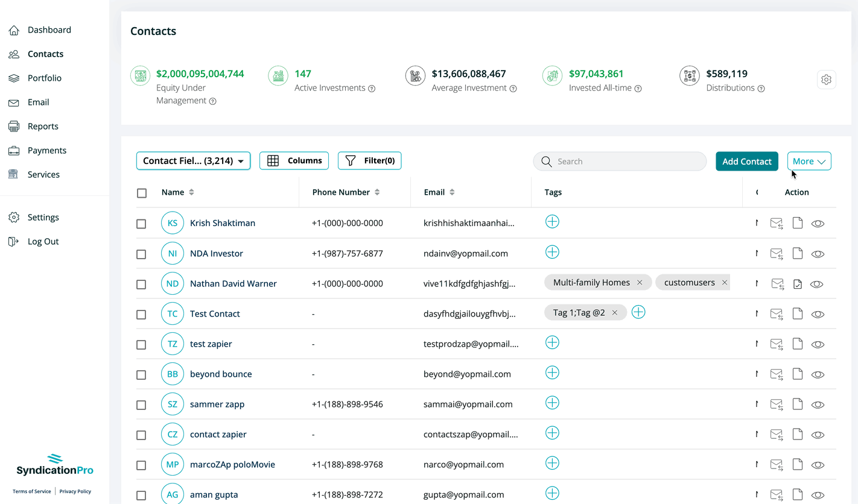Open the stats settings gear icon
The image size is (858, 504).
point(826,80)
